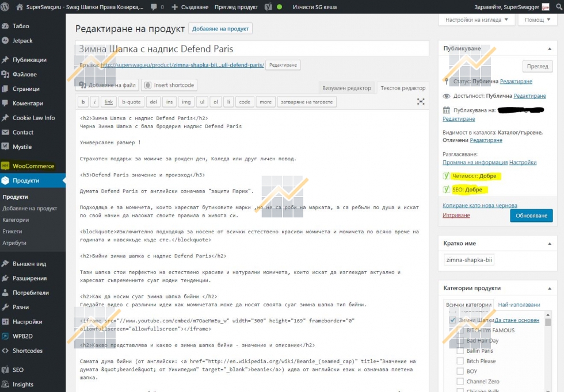The width and height of the screenshot is (564, 392).
Task: Check the Bitch Please category
Action: pos(460,361)
